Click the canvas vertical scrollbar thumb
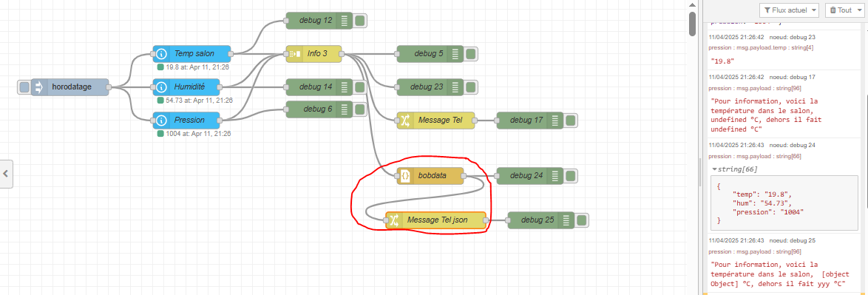The image size is (868, 295). 692,24
